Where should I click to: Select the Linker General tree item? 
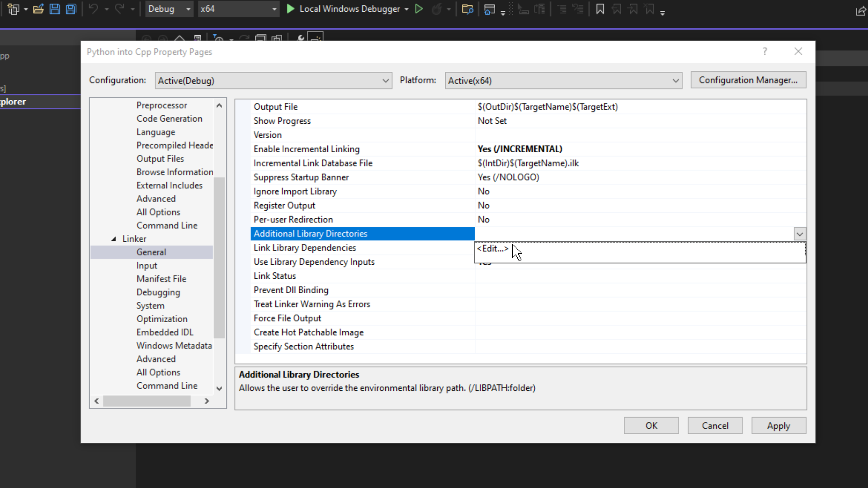pos(151,251)
